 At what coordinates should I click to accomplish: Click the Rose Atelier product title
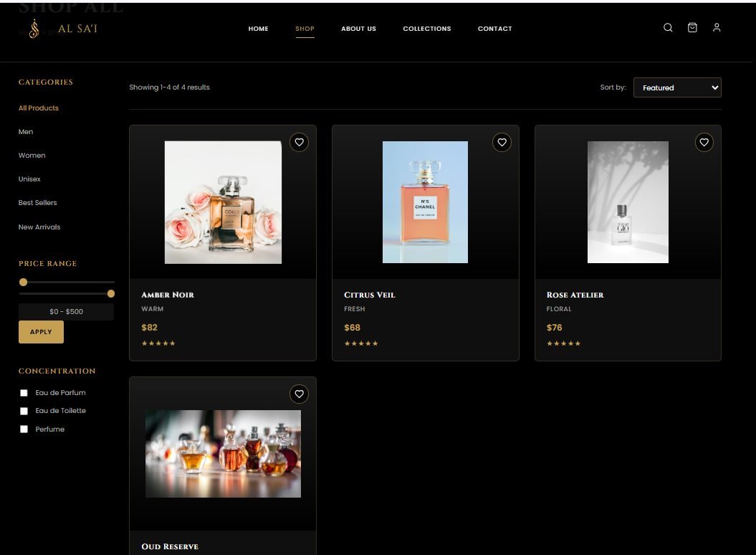(x=575, y=295)
